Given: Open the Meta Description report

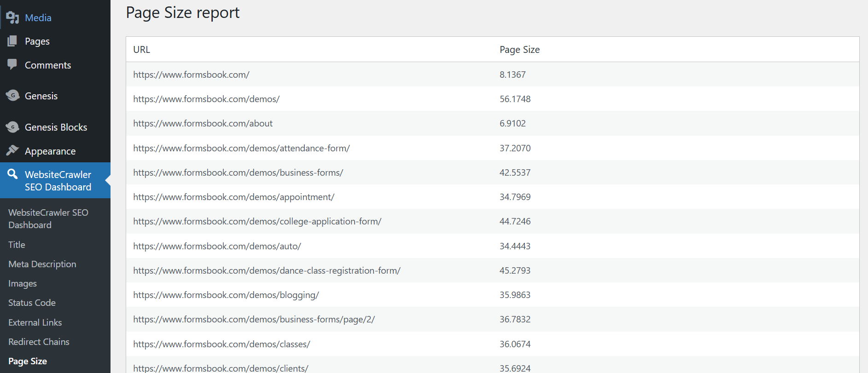Looking at the screenshot, I should [42, 264].
